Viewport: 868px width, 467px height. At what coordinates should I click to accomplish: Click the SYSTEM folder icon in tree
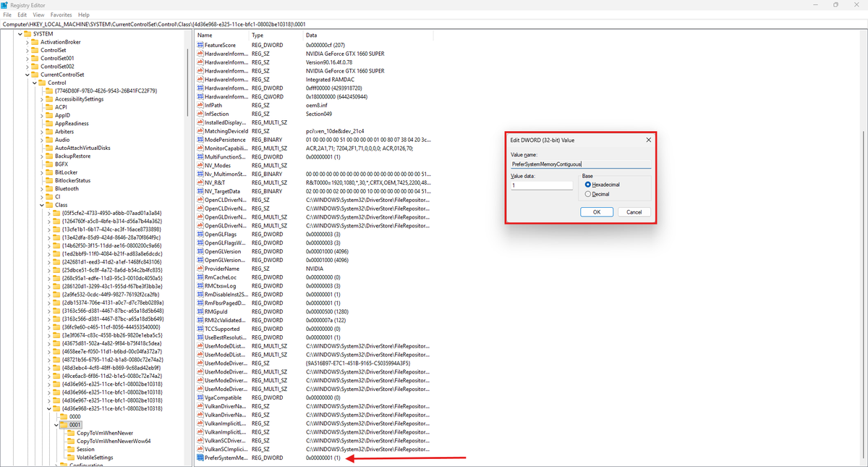[x=27, y=34]
